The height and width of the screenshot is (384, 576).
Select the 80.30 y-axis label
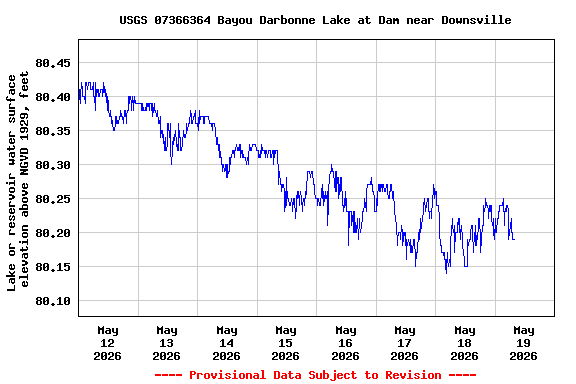click(x=53, y=165)
